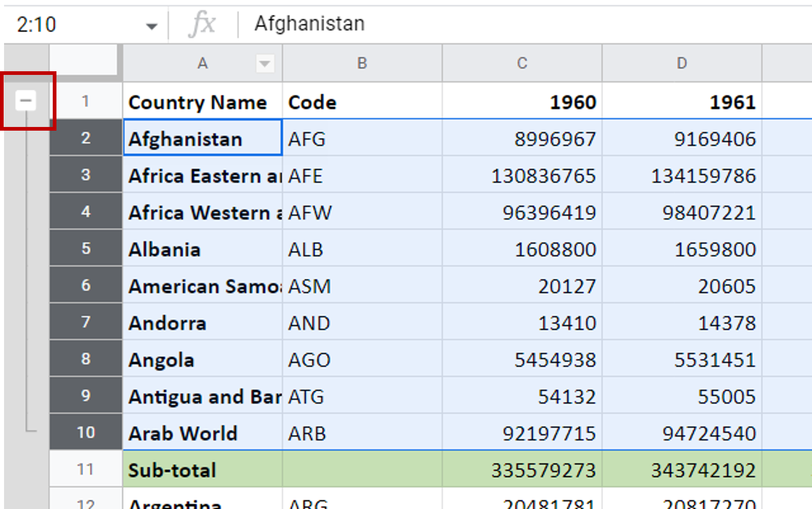This screenshot has height=509, width=812.
Task: Select row 5 header
Action: (x=86, y=248)
